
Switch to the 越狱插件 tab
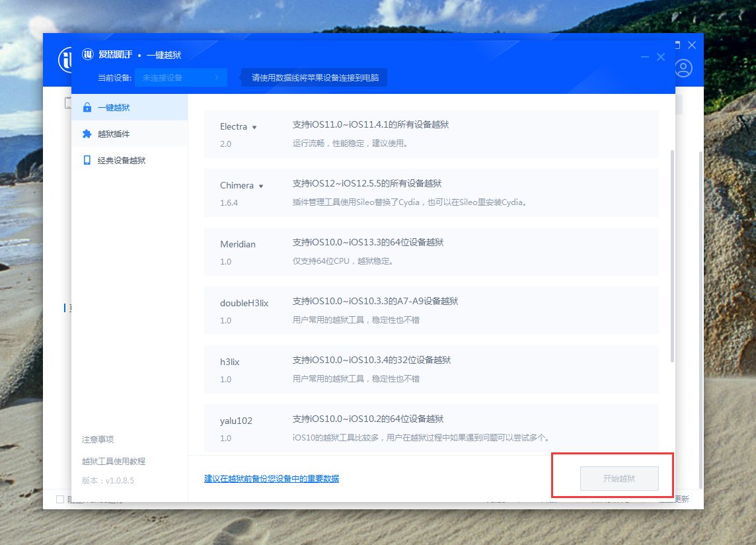(114, 134)
